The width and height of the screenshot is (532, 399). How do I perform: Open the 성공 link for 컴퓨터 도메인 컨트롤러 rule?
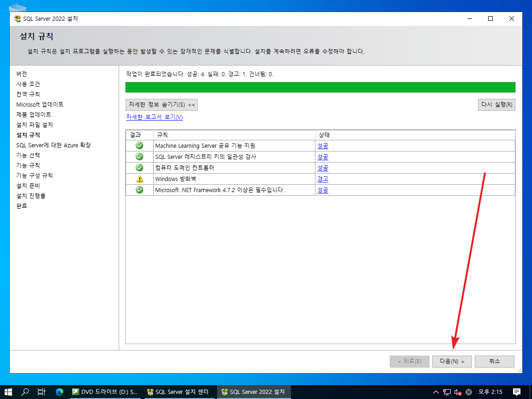pyautogui.click(x=323, y=168)
